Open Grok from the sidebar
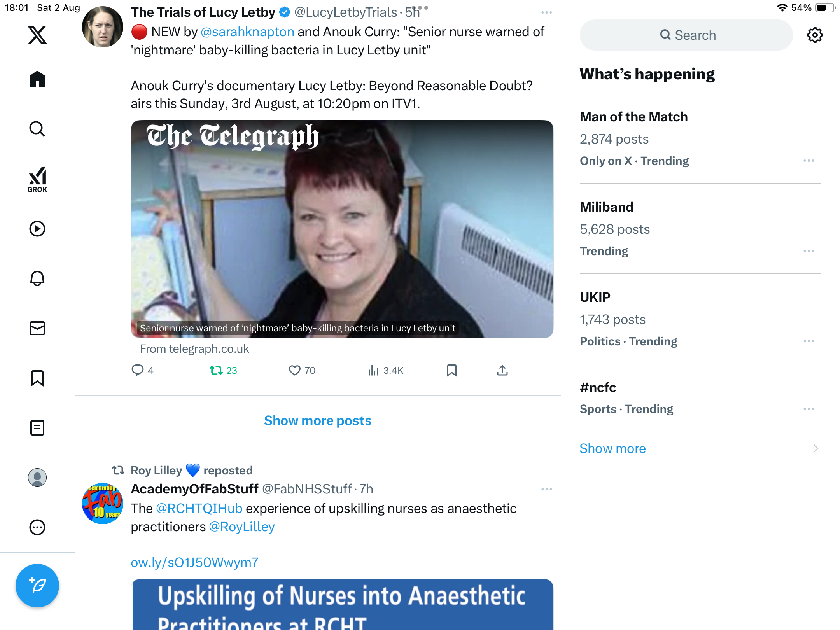This screenshot has height=630, width=840. (37, 179)
